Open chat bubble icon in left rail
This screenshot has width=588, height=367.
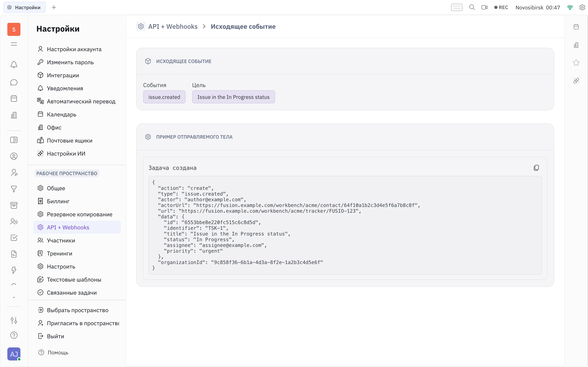(x=14, y=82)
